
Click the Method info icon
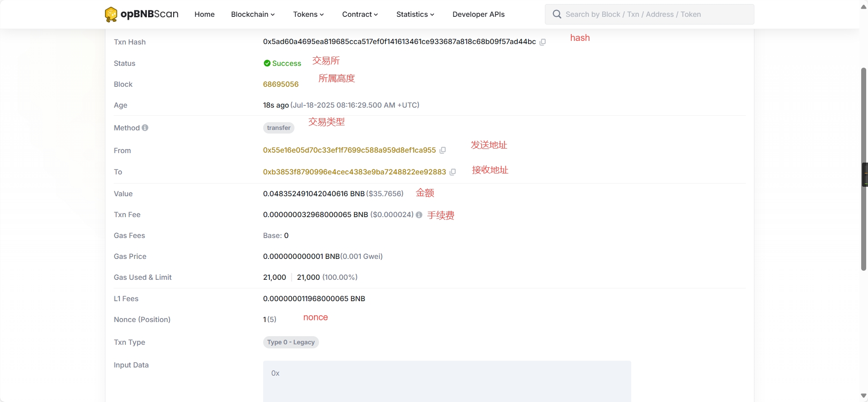(145, 128)
